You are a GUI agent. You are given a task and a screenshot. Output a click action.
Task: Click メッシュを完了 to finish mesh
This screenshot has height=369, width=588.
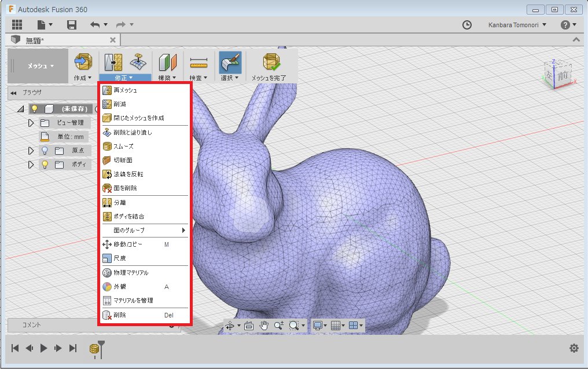pos(269,67)
